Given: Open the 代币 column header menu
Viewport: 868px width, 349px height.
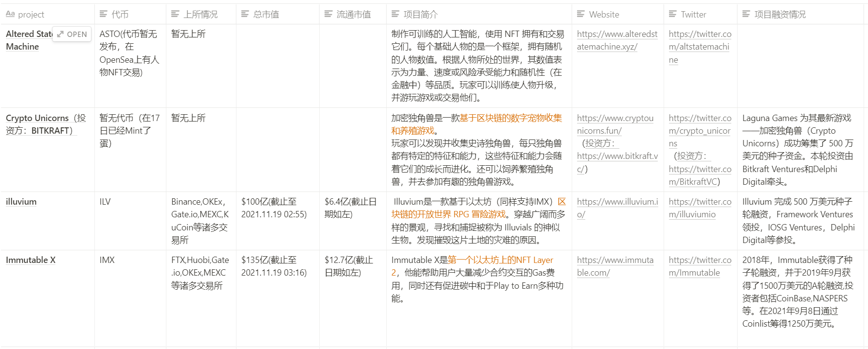Looking at the screenshot, I should pyautogui.click(x=130, y=14).
